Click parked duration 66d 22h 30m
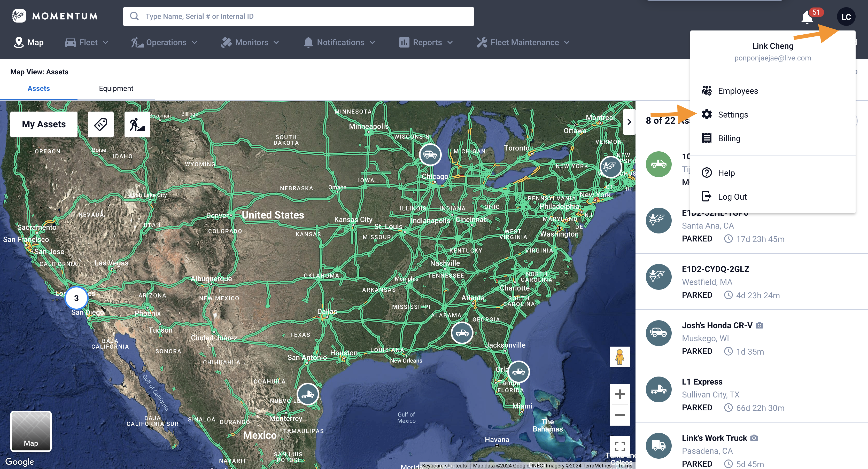 pyautogui.click(x=760, y=408)
